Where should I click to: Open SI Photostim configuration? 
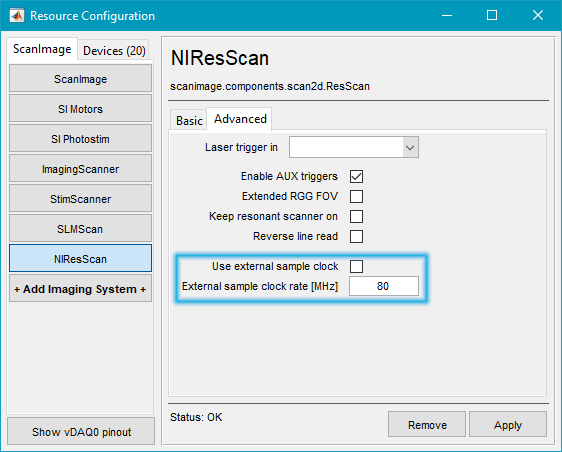pos(80,139)
